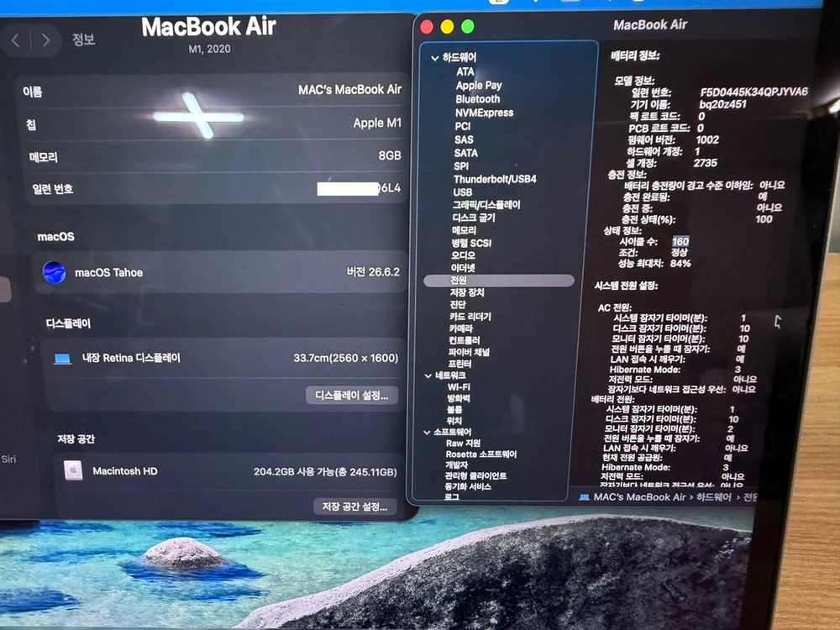Click the 8GB memory value

(390, 155)
